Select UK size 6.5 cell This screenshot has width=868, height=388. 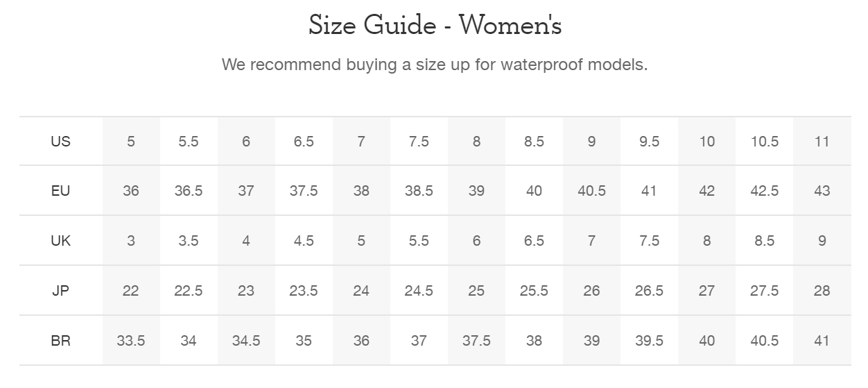(x=534, y=241)
